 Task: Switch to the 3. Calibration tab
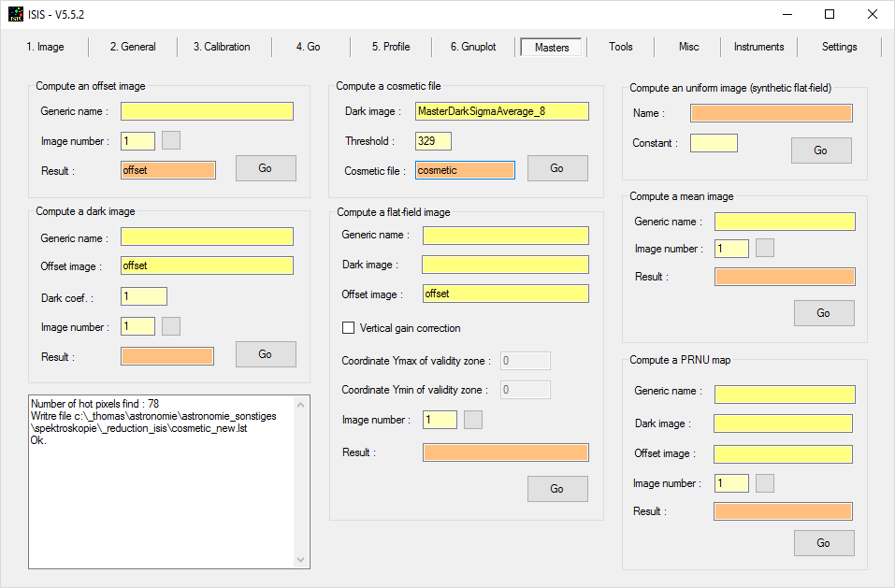[x=222, y=47]
